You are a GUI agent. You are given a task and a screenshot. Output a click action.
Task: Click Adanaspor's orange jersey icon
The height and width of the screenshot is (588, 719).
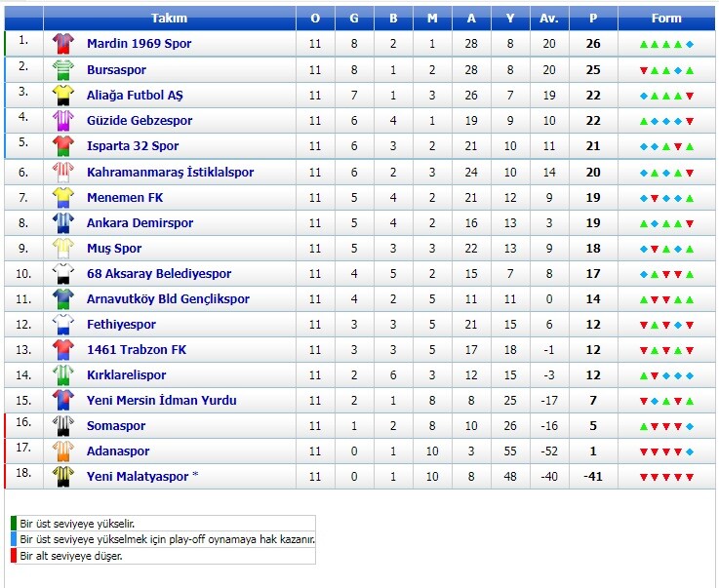click(x=62, y=451)
